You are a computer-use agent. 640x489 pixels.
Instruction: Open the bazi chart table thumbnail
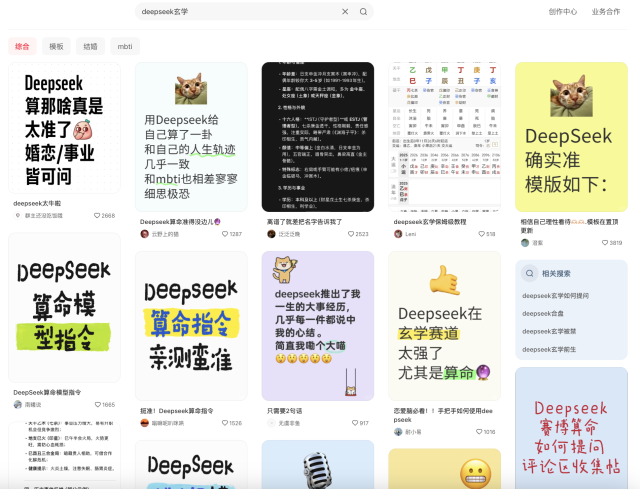(x=444, y=137)
